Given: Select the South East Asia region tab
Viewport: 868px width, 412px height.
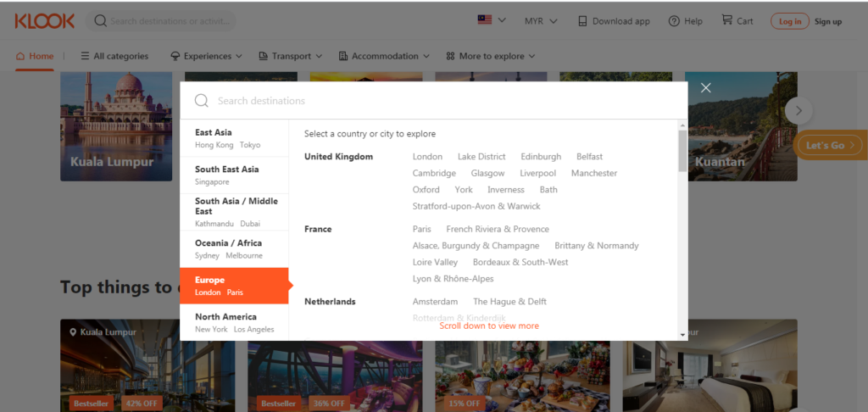Looking at the screenshot, I should pos(234,175).
